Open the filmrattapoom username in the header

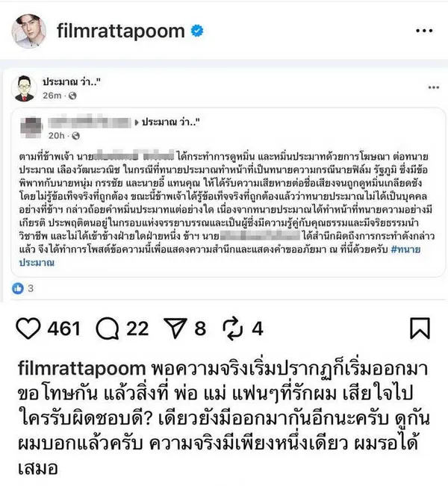tap(121, 31)
